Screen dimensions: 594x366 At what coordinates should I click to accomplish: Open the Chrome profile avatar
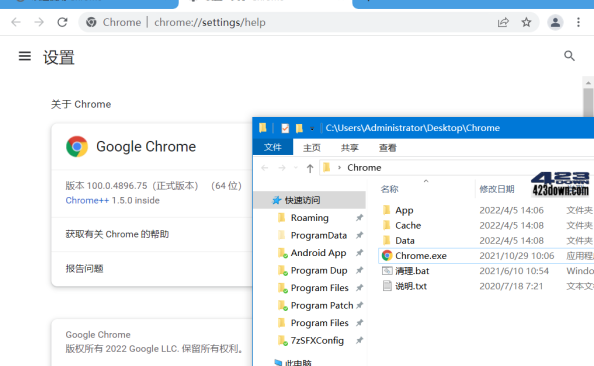[x=555, y=22]
